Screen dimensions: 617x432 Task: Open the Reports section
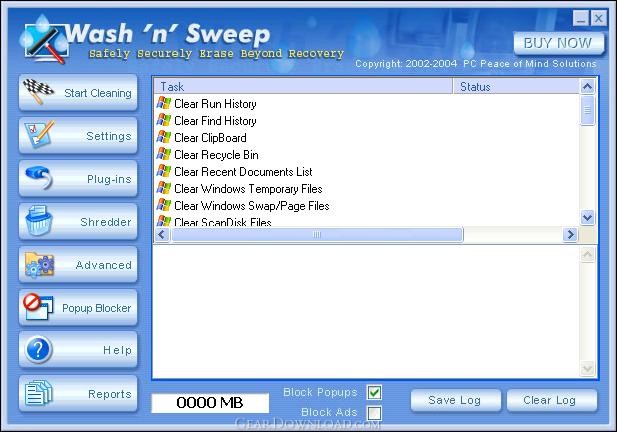(x=78, y=393)
